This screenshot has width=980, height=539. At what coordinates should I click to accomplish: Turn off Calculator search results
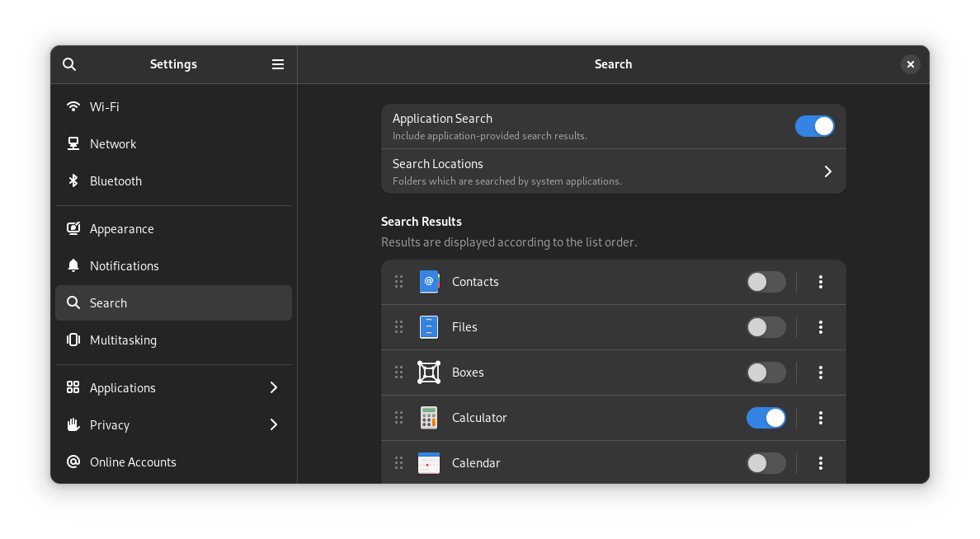point(766,417)
